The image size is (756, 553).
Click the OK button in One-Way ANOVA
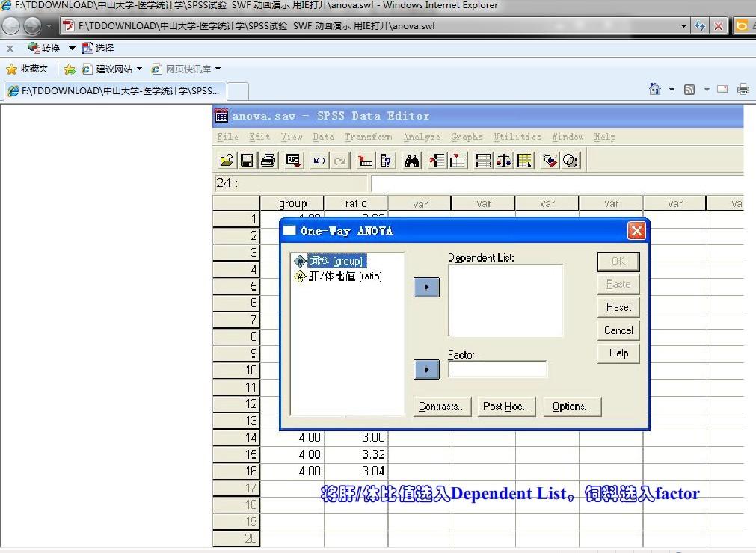(x=618, y=261)
